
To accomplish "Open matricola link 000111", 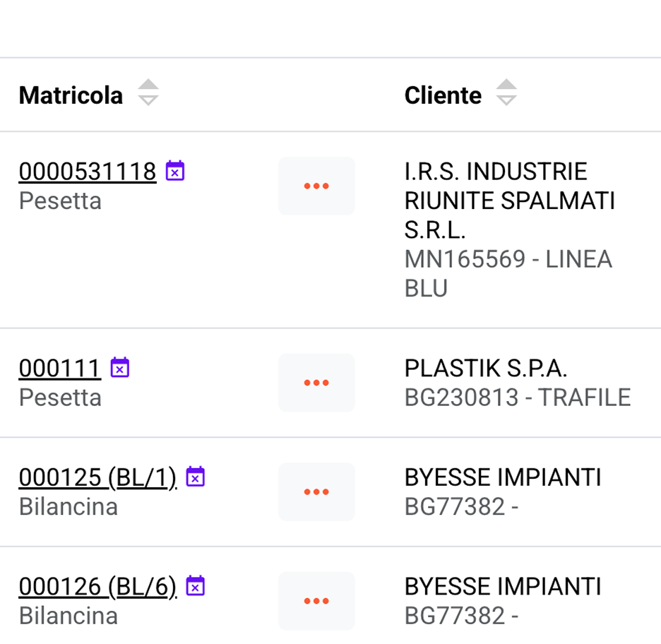I will [x=60, y=369].
